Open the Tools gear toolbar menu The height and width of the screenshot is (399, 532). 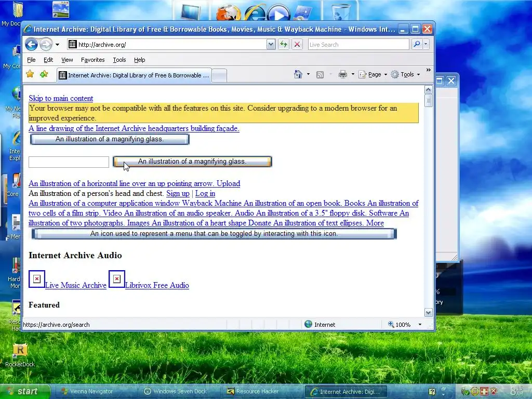(x=405, y=74)
